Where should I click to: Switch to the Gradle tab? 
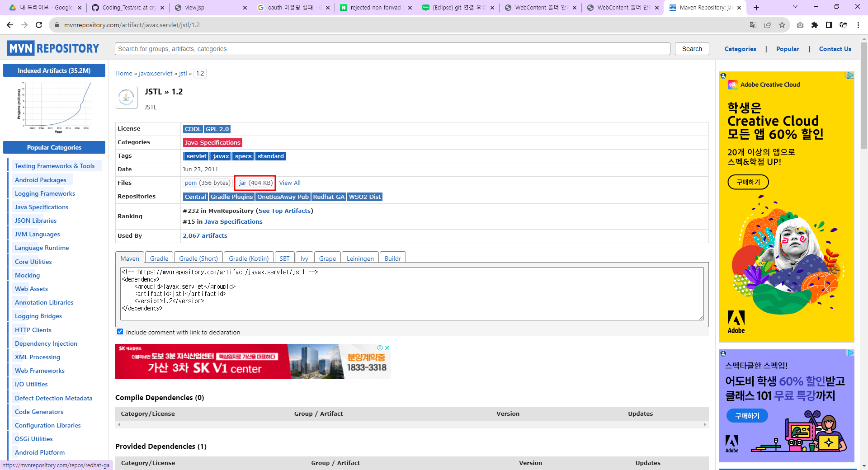(159, 258)
